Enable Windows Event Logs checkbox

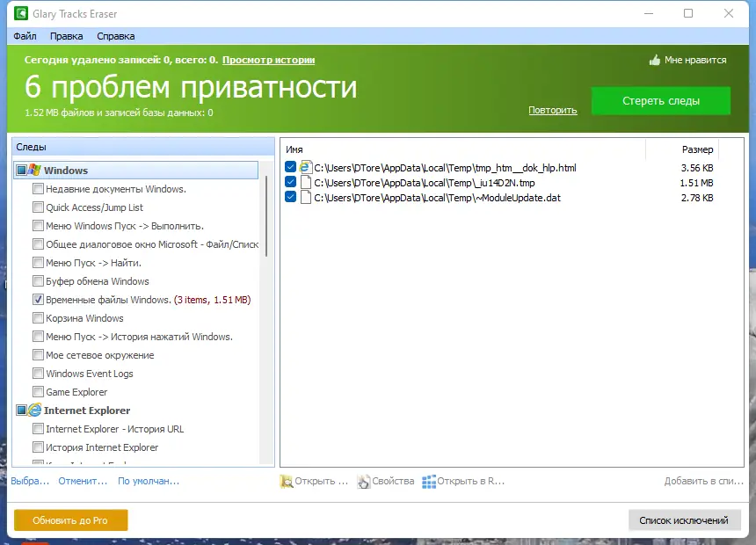[38, 374]
